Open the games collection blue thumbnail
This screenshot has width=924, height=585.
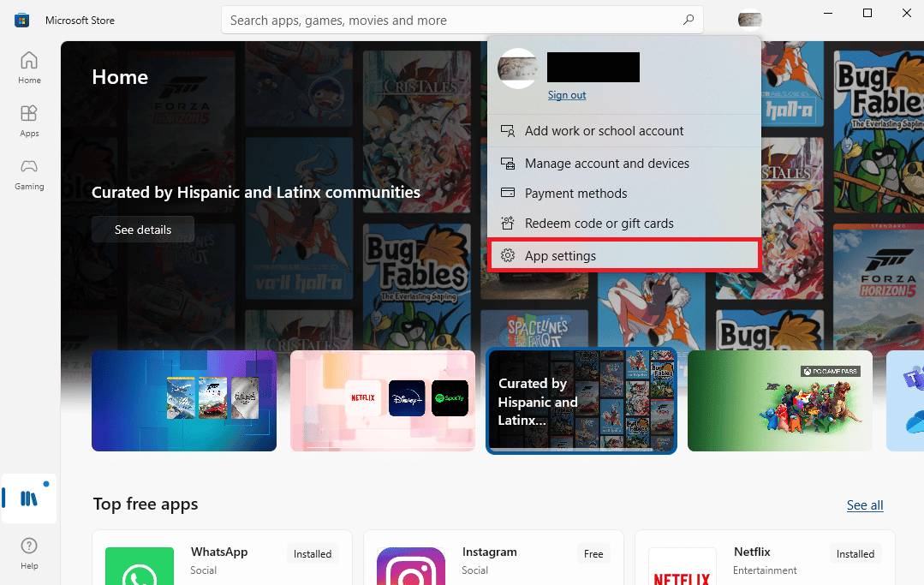click(184, 401)
